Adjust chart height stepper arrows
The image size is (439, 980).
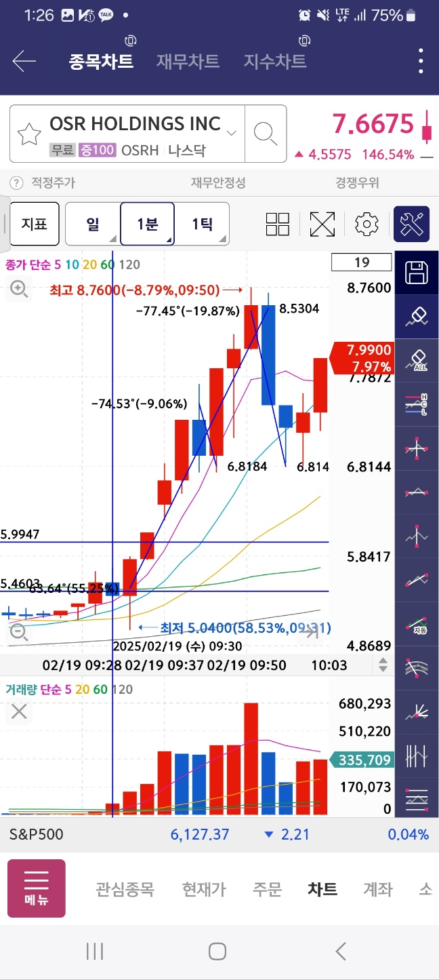383,665
